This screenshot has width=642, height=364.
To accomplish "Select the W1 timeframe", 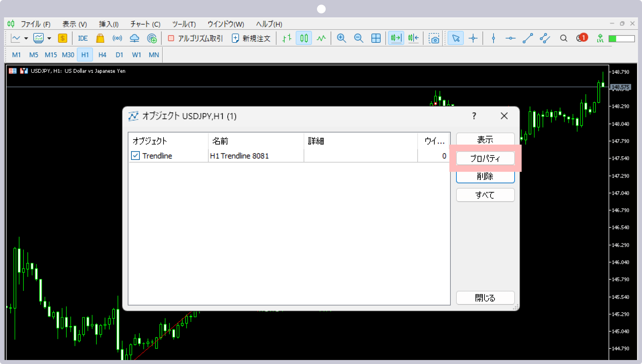I will click(x=136, y=55).
